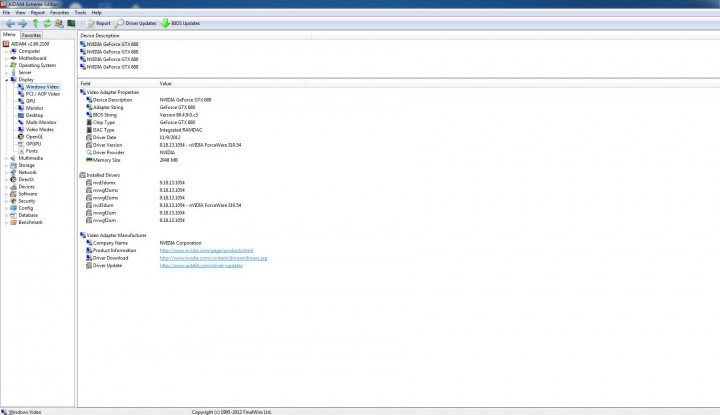The width and height of the screenshot is (720, 415).
Task: Expand the Motherboard tree node arrow
Action: tap(6, 58)
